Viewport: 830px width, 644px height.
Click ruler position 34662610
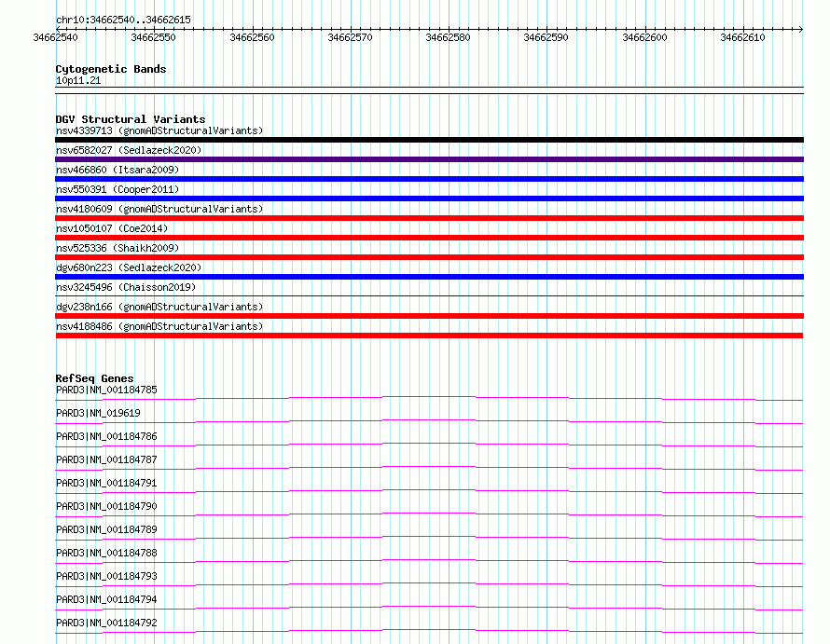click(742, 37)
